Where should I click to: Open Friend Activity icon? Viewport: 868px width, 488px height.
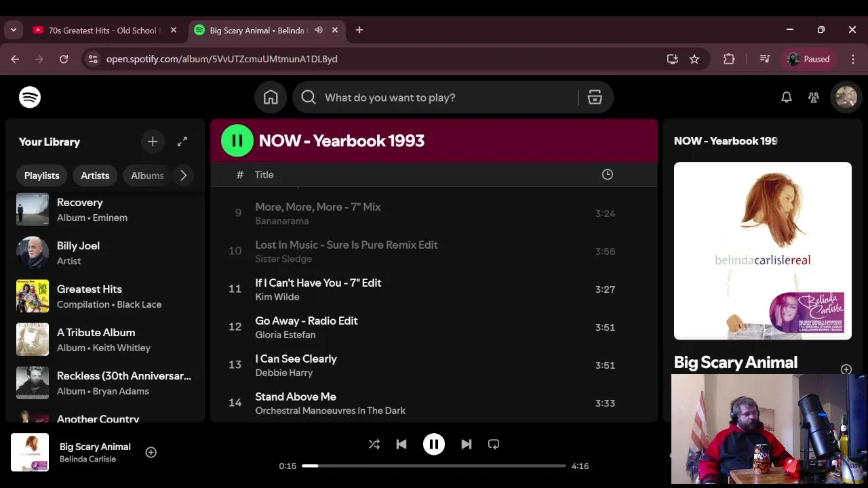[x=814, y=98]
